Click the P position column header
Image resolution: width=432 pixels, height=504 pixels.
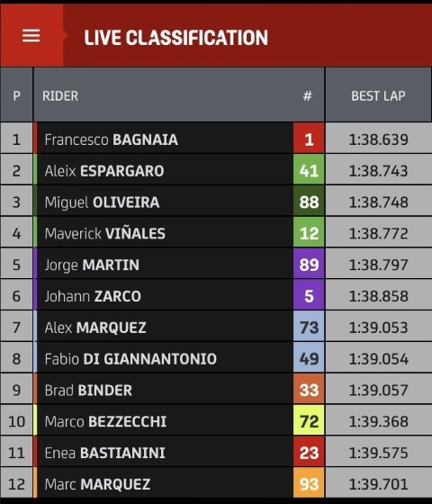pos(17,95)
